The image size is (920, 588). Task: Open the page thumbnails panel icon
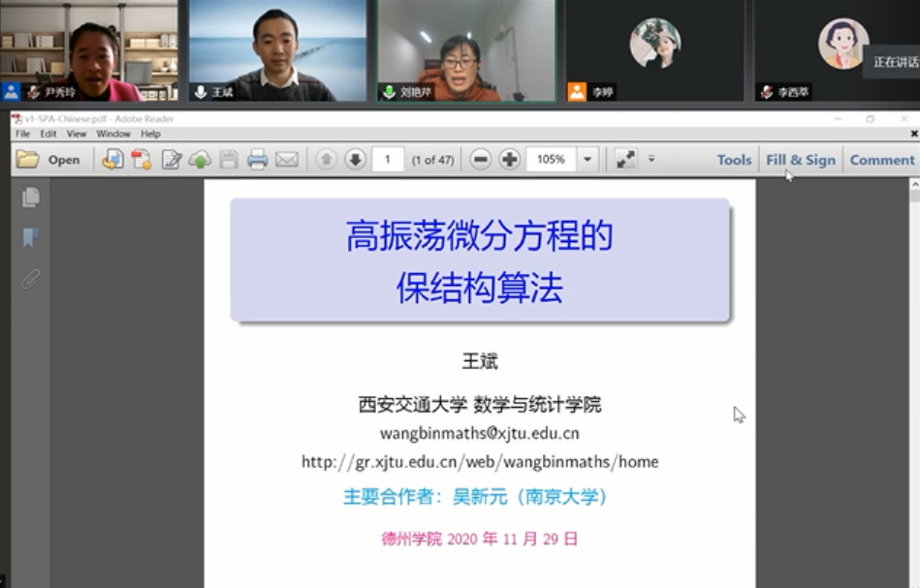click(x=31, y=198)
